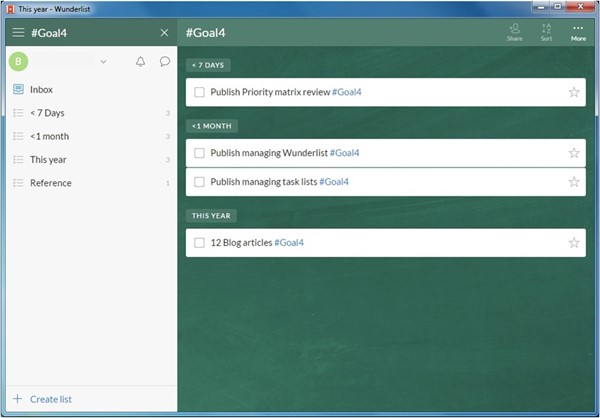Click the green B user avatar
The image size is (600, 418).
tap(18, 62)
